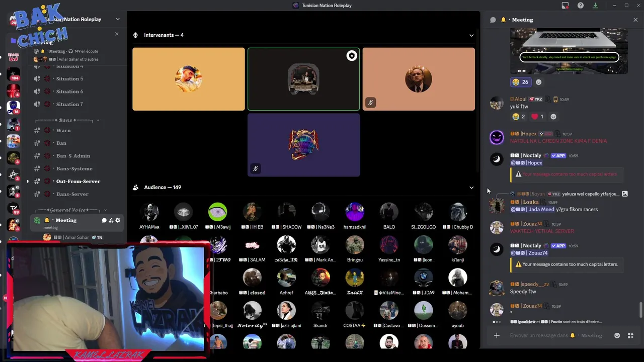Select the server icon with 83 badge
The width and height of the screenshot is (644, 362).
pyautogui.click(x=13, y=208)
